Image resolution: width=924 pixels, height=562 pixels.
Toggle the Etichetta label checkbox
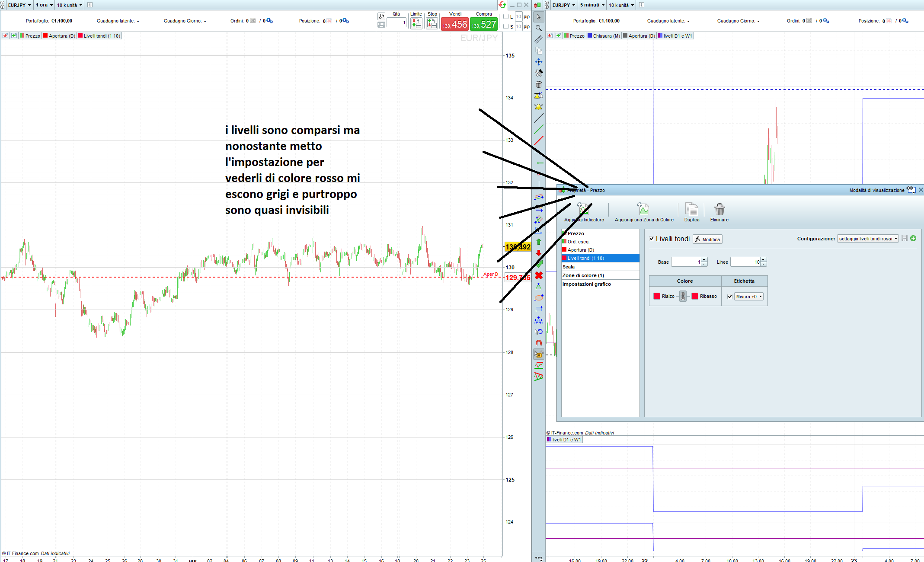pyautogui.click(x=730, y=297)
